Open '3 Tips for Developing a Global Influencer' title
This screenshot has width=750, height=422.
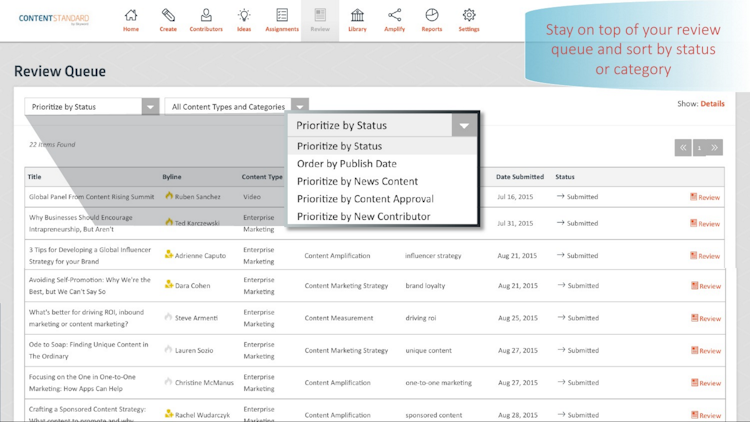[90, 255]
